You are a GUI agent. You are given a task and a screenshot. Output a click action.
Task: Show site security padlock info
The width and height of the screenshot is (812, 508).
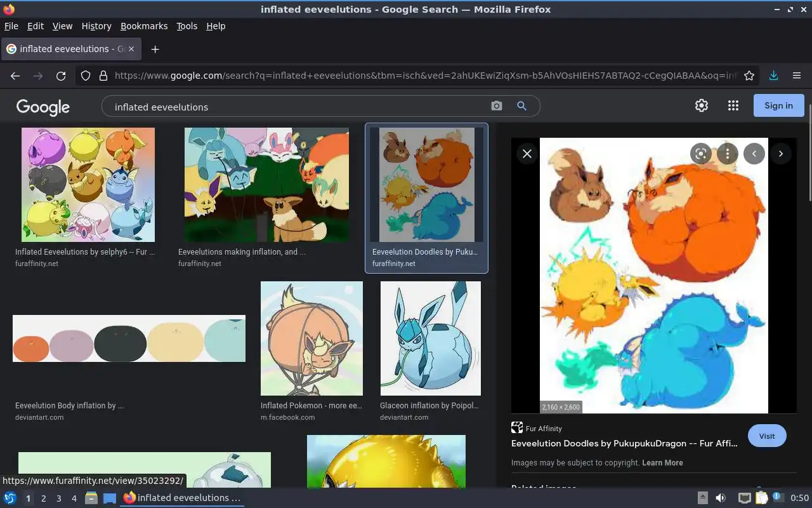pyautogui.click(x=103, y=76)
